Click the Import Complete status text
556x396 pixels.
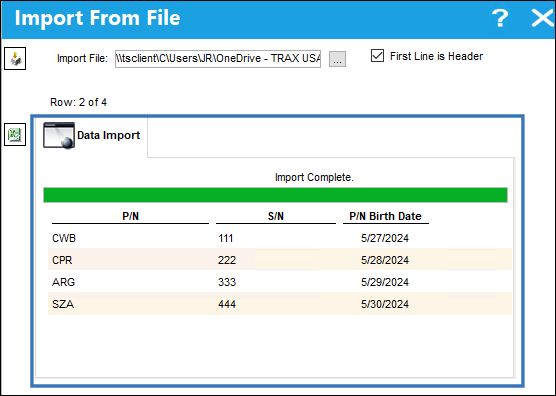(314, 177)
